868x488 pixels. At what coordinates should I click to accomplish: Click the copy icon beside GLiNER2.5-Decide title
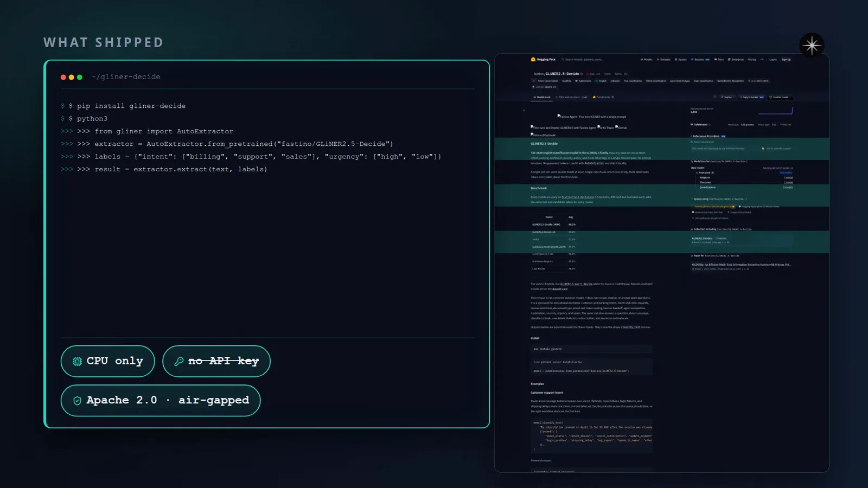(x=582, y=74)
